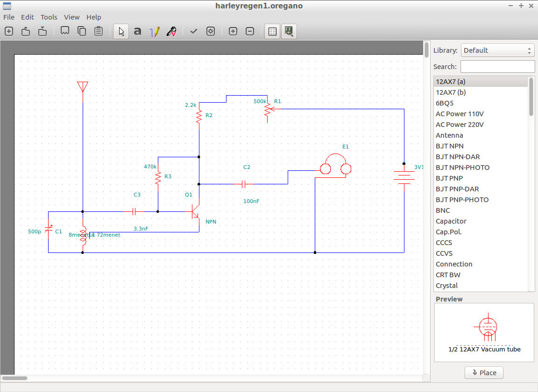This screenshot has width=538, height=392.
Task: Select 12AX7 (a) in the parts list
Action: 481,82
